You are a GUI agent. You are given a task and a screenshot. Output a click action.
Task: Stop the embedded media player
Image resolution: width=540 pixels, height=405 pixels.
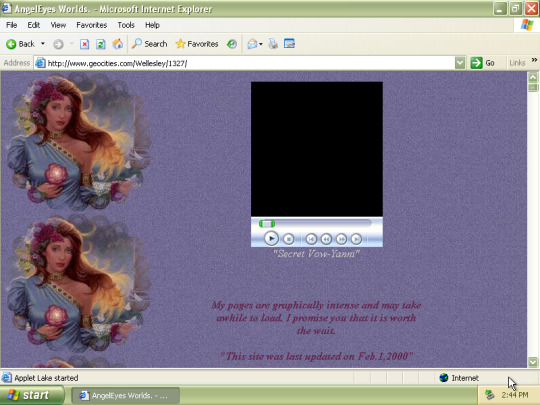coord(289,239)
